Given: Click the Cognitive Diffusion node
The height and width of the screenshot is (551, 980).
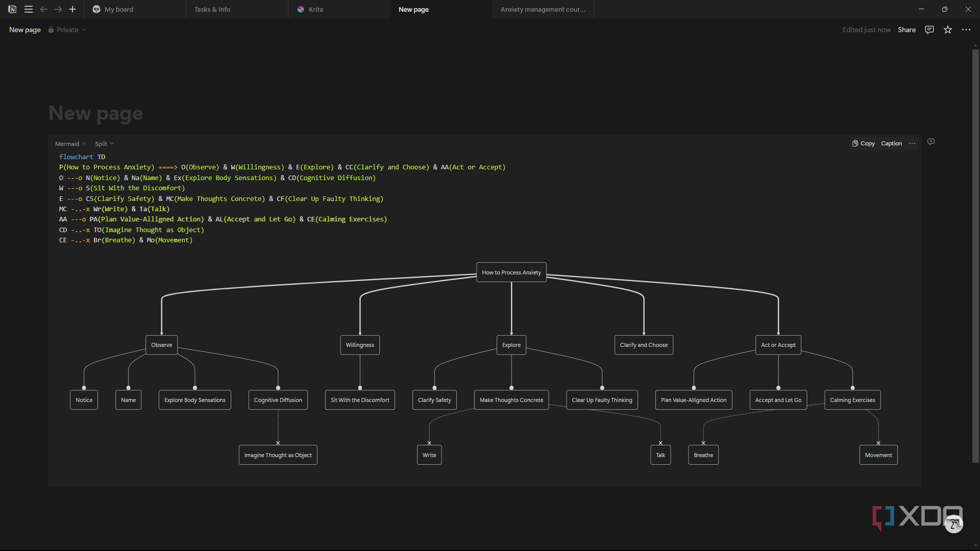Looking at the screenshot, I should (278, 400).
